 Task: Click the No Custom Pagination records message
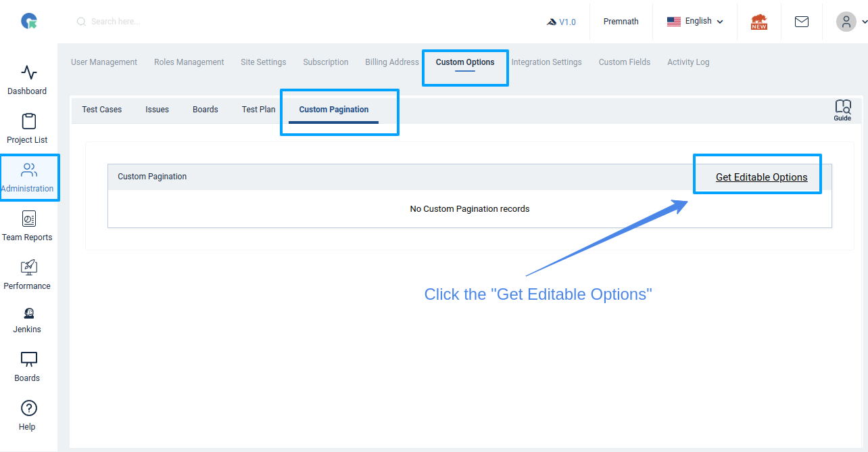(470, 209)
